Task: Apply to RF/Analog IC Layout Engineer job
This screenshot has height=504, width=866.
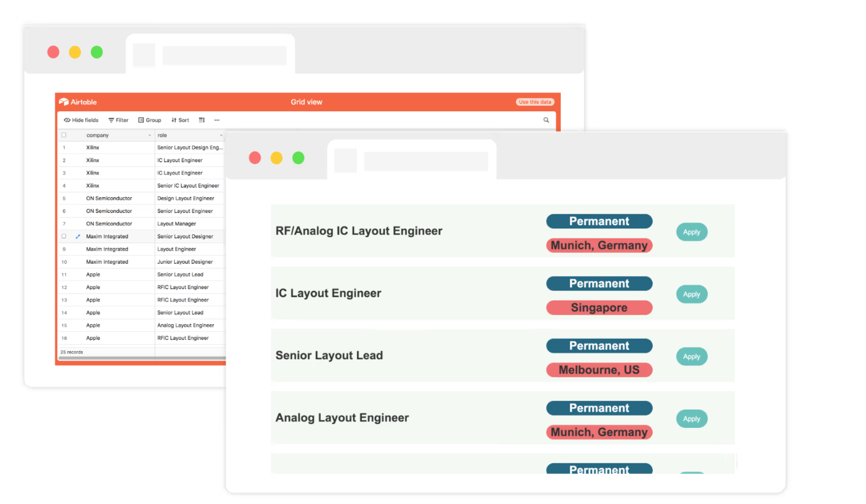Action: [x=691, y=232]
